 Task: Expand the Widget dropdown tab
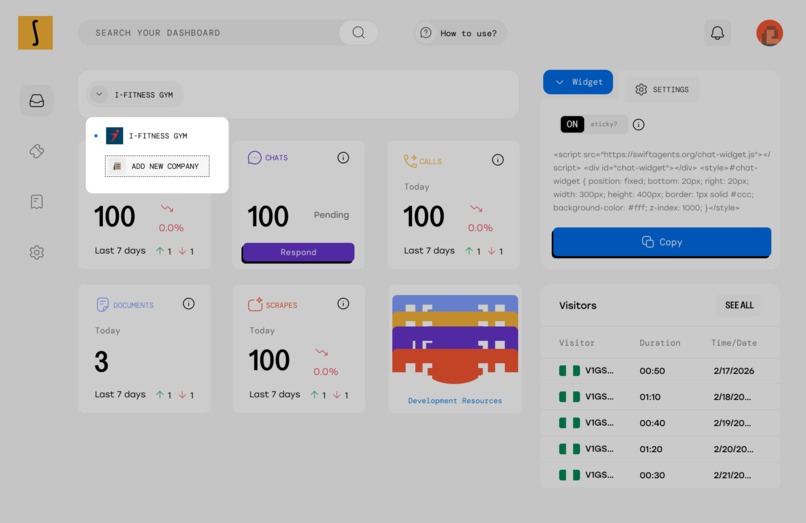578,82
